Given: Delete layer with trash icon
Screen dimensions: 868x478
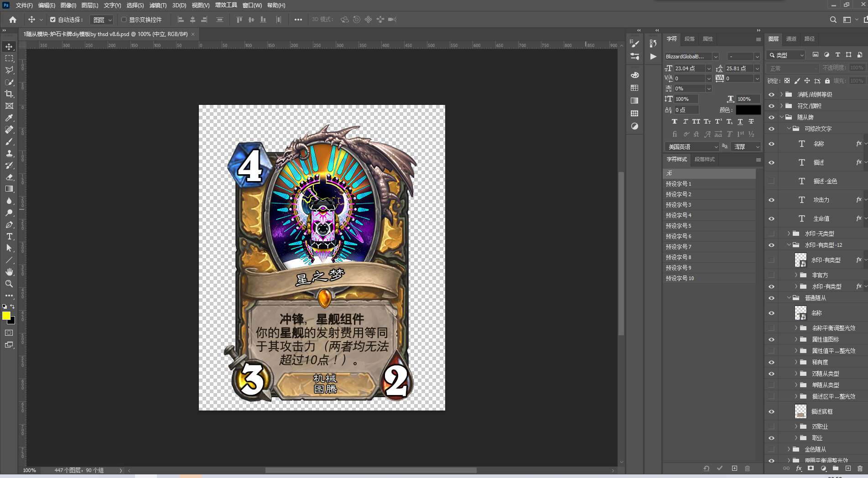Looking at the screenshot, I should pyautogui.click(x=860, y=468).
